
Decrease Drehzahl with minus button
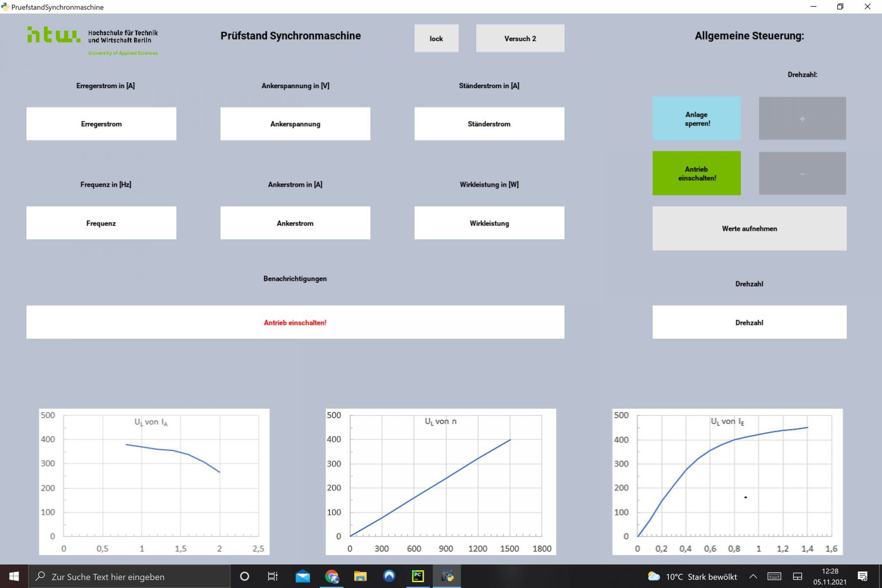[x=802, y=173]
